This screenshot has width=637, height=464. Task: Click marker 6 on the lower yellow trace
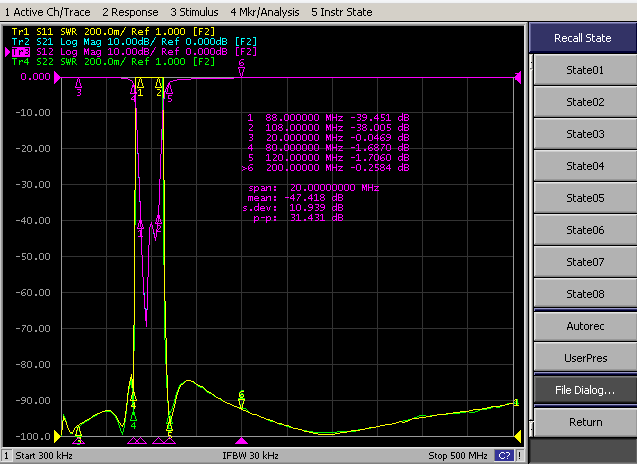[x=241, y=400]
